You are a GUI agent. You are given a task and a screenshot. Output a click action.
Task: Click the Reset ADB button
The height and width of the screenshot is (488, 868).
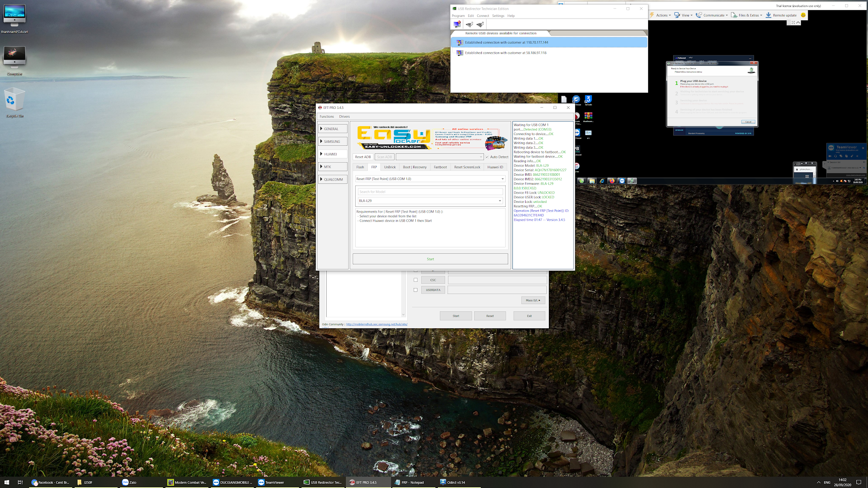coord(363,157)
